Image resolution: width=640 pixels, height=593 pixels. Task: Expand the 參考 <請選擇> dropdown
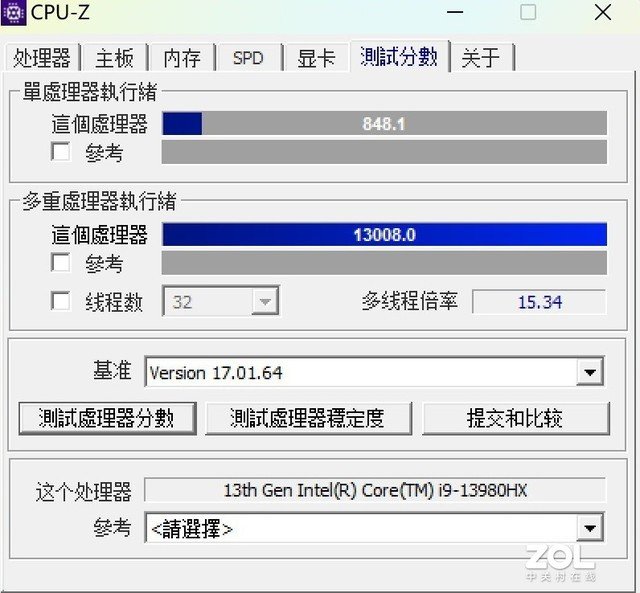coord(590,528)
